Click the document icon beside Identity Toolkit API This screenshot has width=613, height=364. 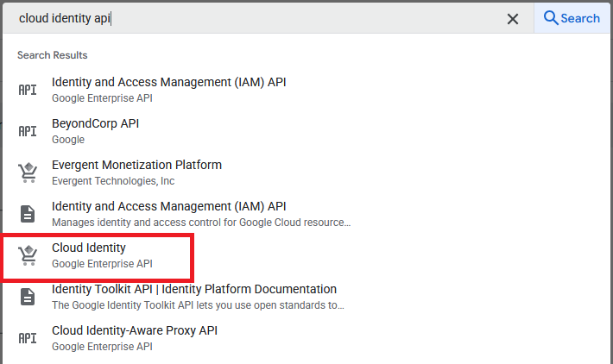tap(28, 297)
